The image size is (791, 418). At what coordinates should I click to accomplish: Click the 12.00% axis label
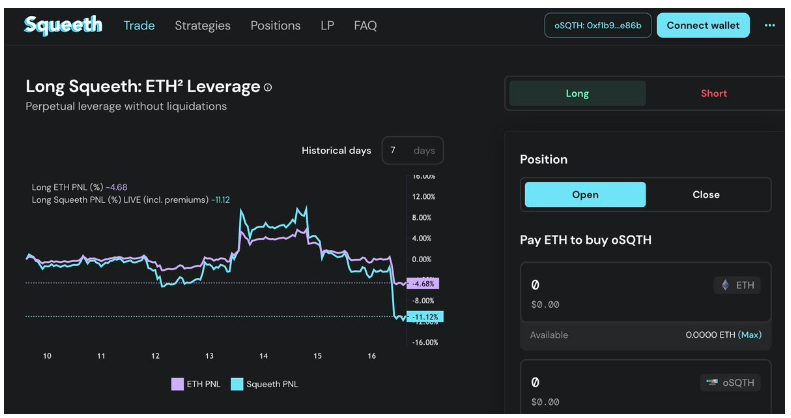pos(423,197)
